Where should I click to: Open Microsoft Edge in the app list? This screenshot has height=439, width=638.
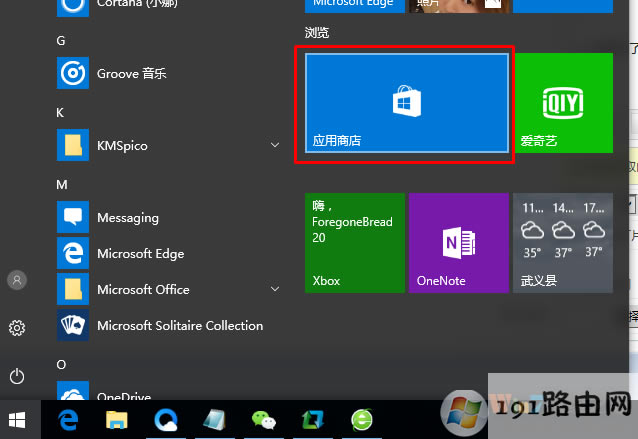[140, 254]
